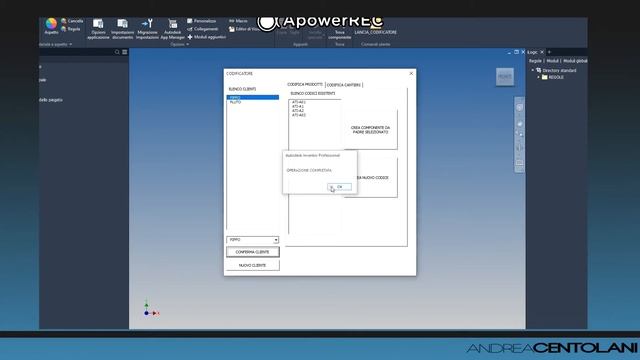
Task: Collapse the Directory standard tree node
Action: [x=532, y=70]
